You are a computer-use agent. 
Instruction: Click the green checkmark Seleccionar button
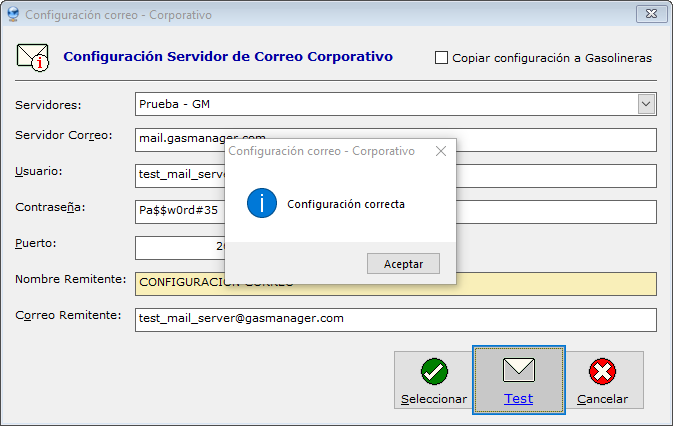pyautogui.click(x=433, y=379)
